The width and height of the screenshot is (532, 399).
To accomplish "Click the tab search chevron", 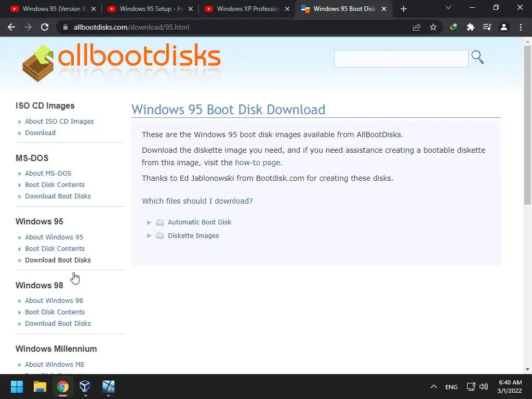I will click(448, 7).
